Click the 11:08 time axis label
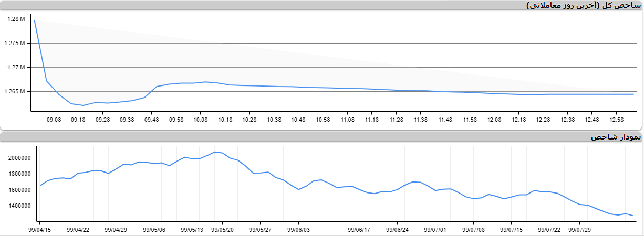The height and width of the screenshot is (236, 644). pyautogui.click(x=347, y=120)
